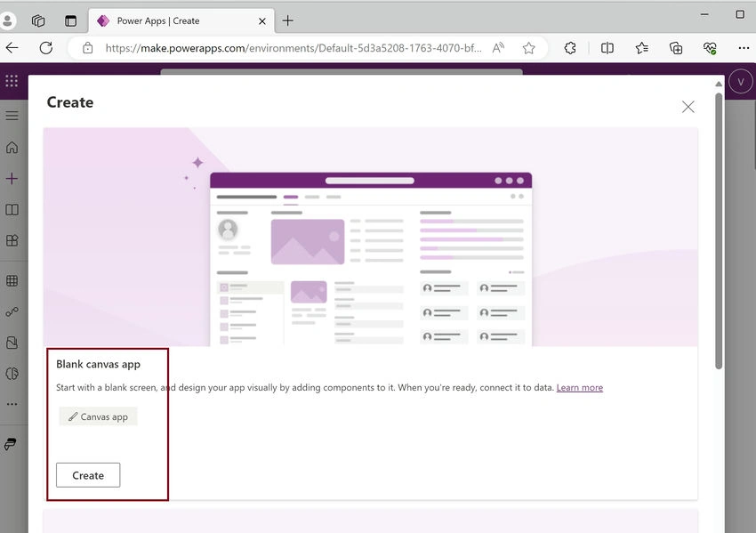Open the Learn more link
This screenshot has height=533, width=756.
[580, 387]
